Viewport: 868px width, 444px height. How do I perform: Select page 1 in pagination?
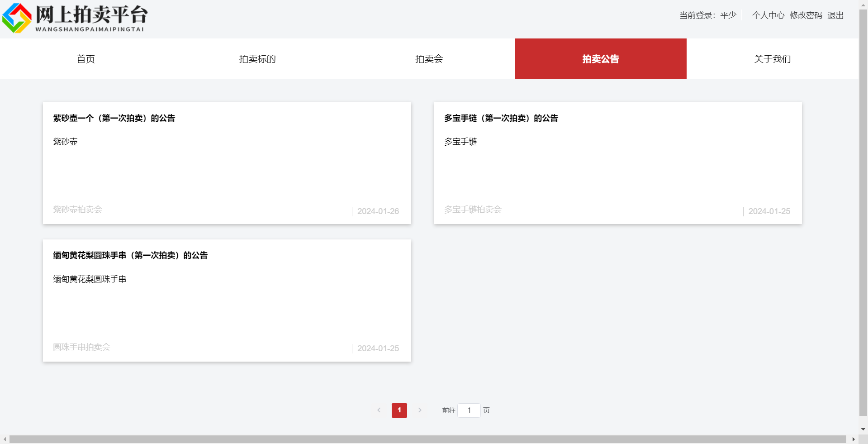399,411
